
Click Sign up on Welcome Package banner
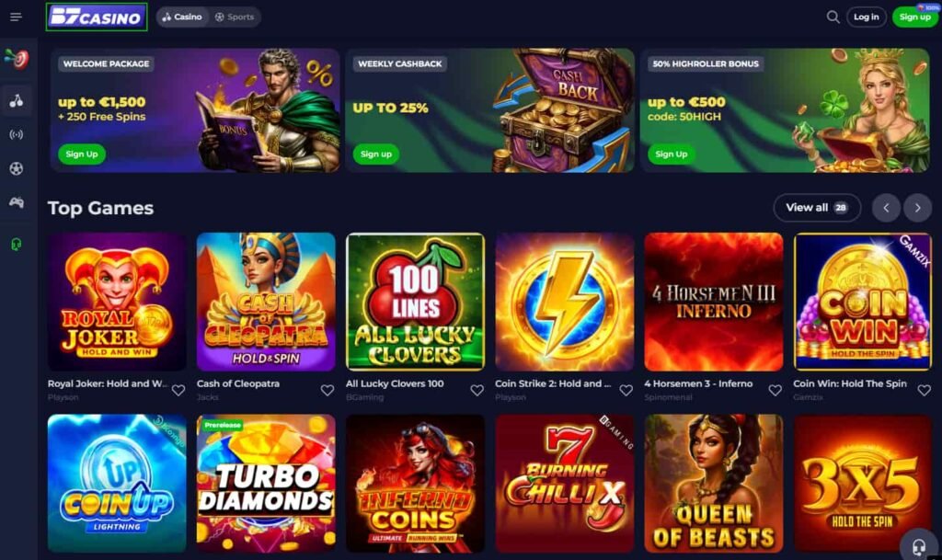coord(82,154)
